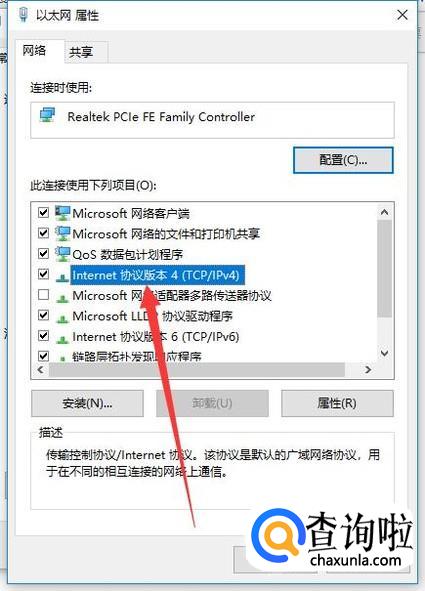Click the file and printer sharing icon
Viewport: 425px width, 591px height.
coord(62,233)
